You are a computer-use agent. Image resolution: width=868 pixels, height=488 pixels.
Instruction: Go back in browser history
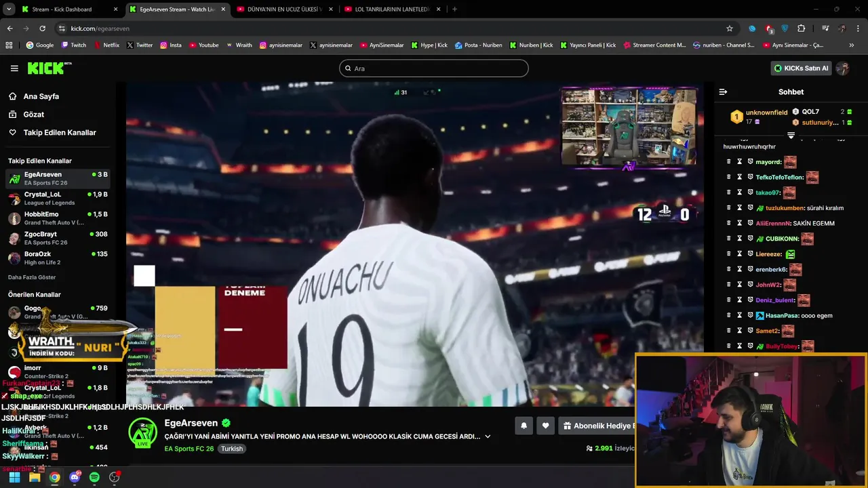tap(9, 28)
